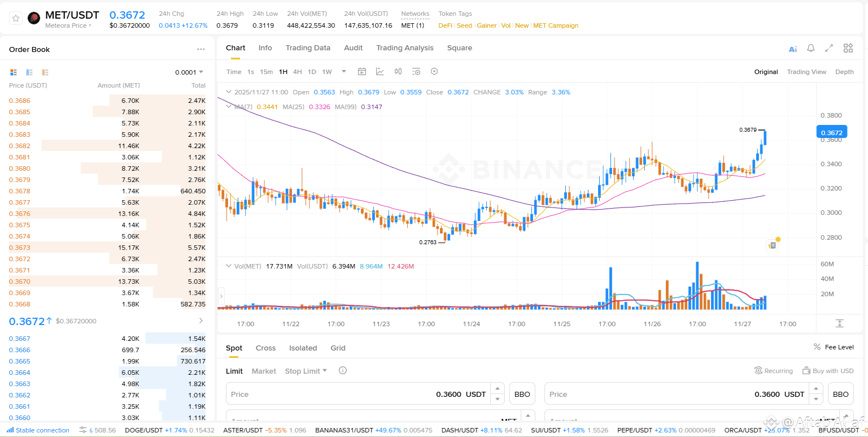Screen dimensions: 868x437
Task: Click the right BBO button
Action: click(841, 394)
